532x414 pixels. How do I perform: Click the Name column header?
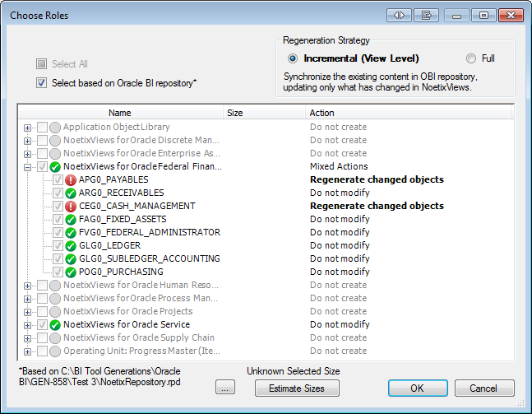click(120, 113)
